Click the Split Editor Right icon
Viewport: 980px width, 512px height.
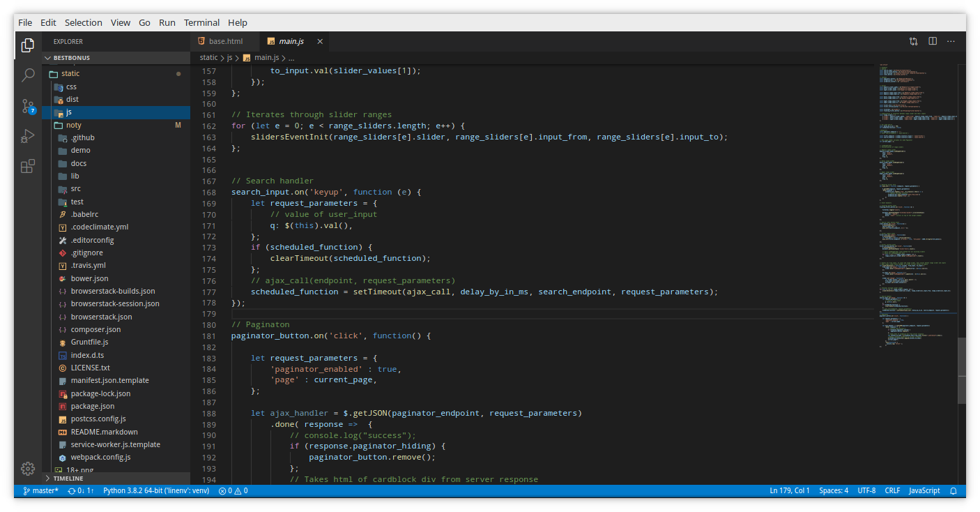pyautogui.click(x=933, y=41)
